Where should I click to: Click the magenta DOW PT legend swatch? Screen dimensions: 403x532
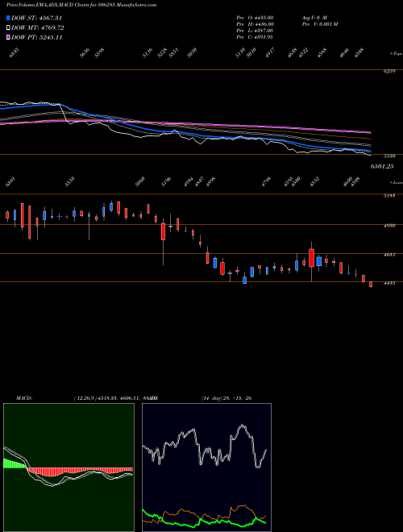[9, 37]
